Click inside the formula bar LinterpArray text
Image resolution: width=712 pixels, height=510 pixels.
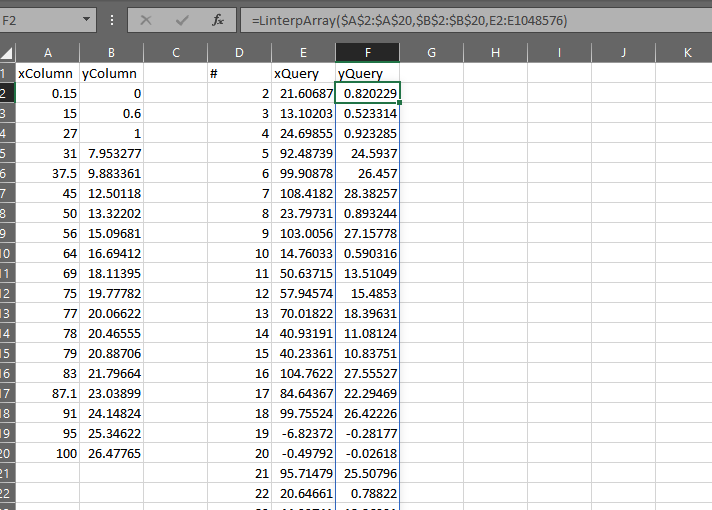(x=410, y=20)
